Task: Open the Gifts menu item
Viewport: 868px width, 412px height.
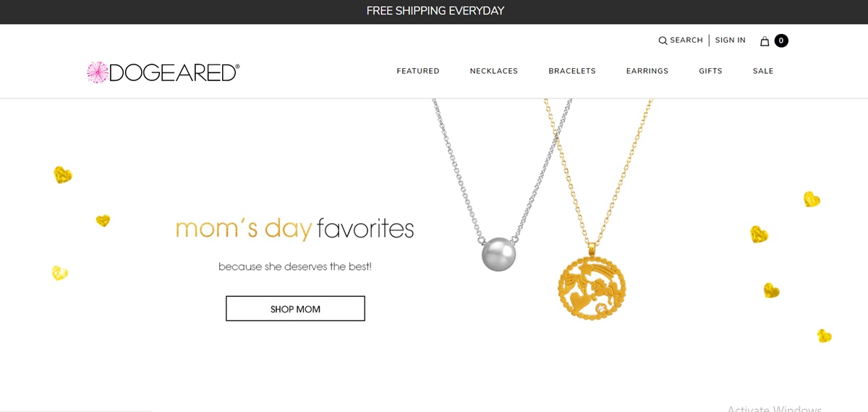Action: (710, 71)
